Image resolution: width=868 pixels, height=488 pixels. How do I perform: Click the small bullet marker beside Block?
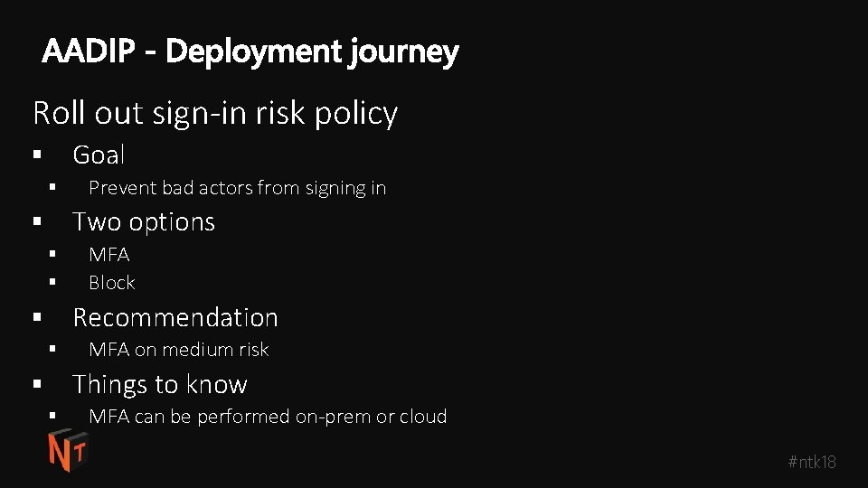[52, 282]
